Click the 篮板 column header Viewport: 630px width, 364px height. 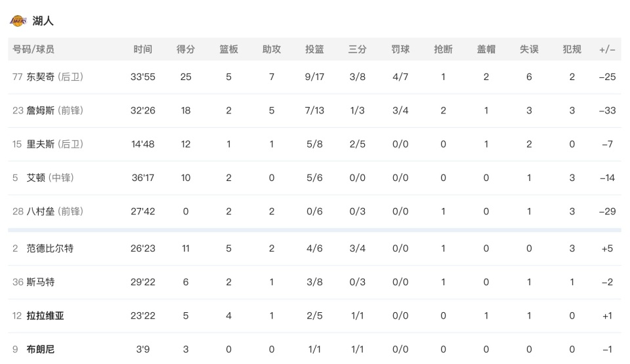[228, 49]
